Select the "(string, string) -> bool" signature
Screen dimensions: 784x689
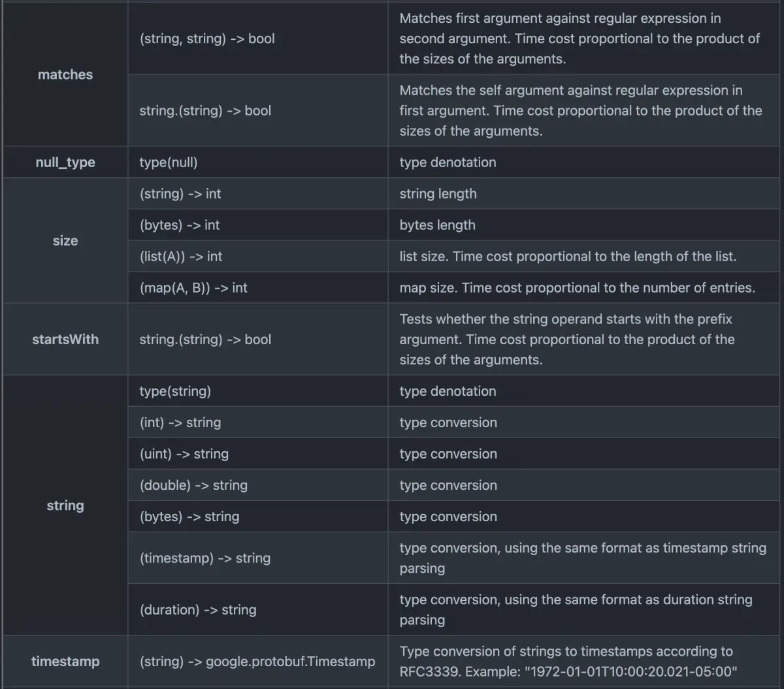pyautogui.click(x=207, y=39)
